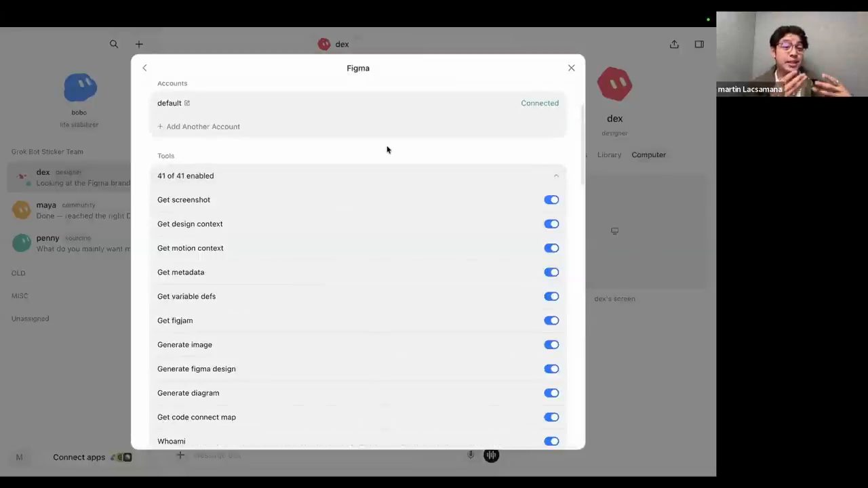Click the dex avatar in top bar
This screenshot has width=868, height=488.
point(324,44)
